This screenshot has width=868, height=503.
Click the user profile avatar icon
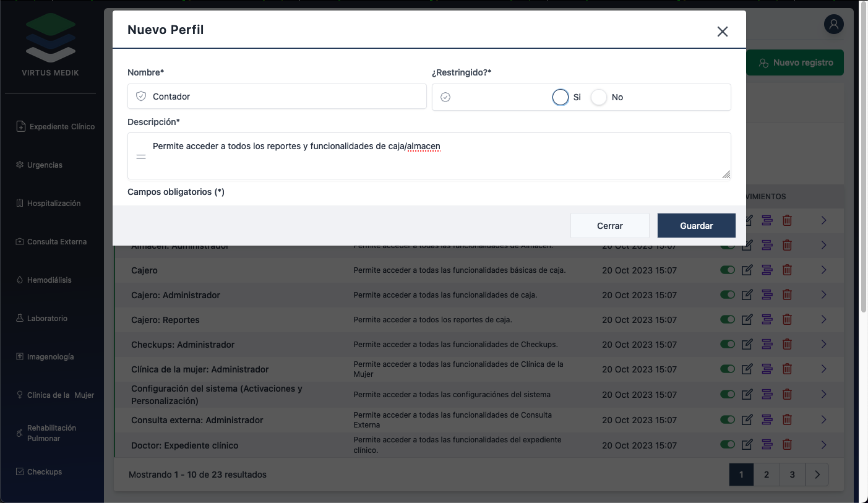834,24
